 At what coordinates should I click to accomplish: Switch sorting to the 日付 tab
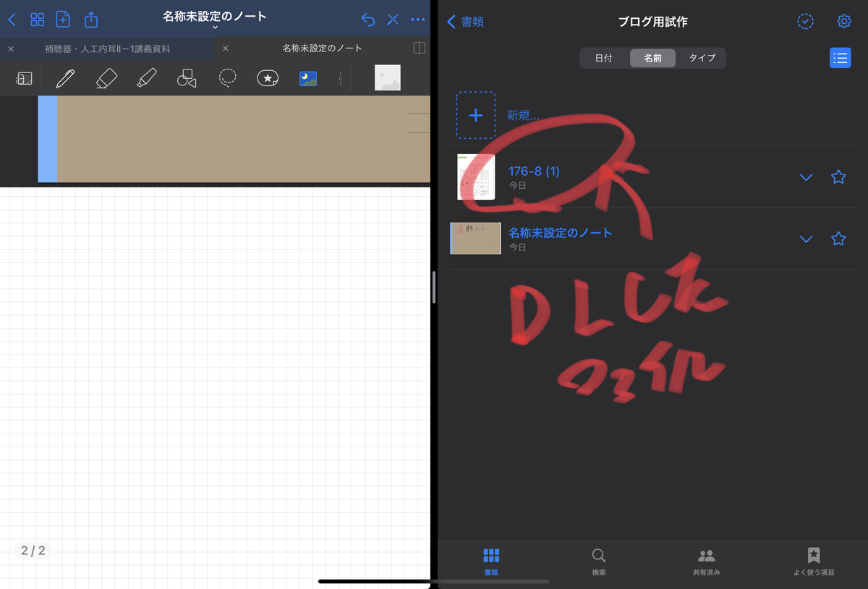point(603,58)
